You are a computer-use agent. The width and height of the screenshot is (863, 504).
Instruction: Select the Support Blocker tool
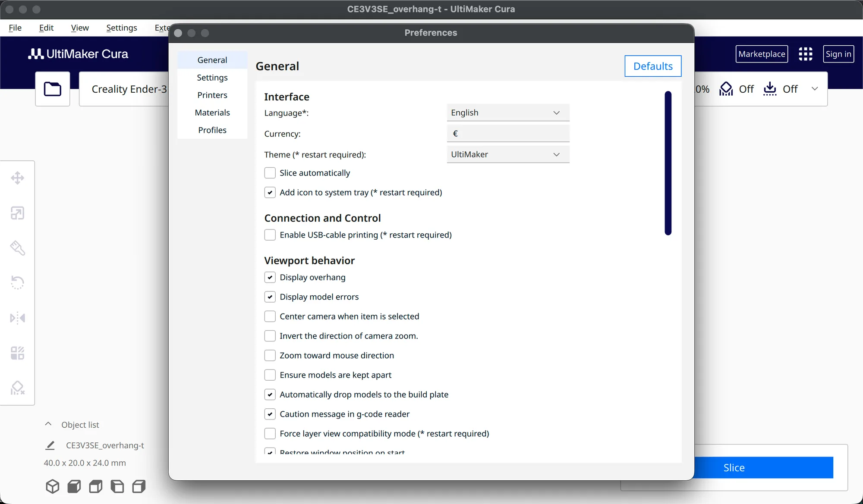point(17,388)
